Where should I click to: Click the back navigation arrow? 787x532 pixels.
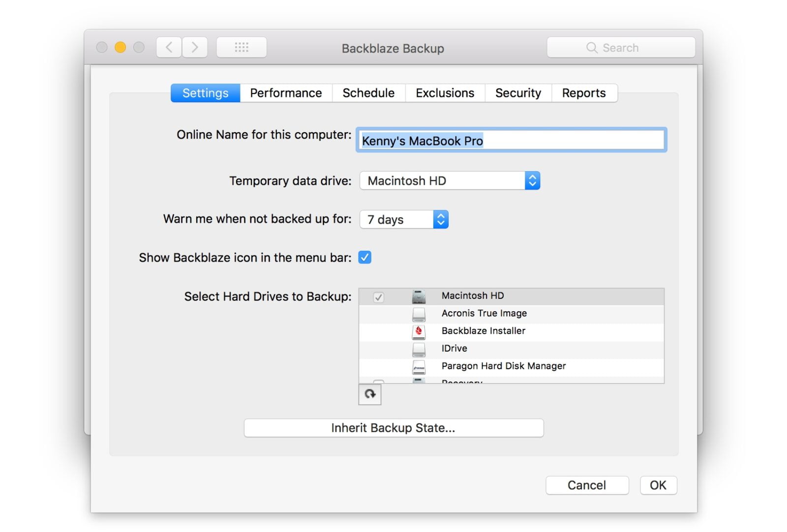[x=169, y=47]
